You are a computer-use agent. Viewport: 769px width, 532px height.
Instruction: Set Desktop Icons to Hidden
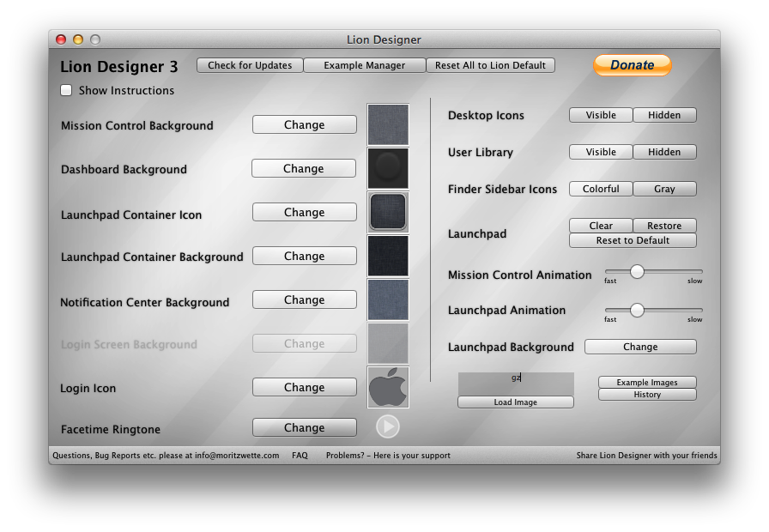664,115
